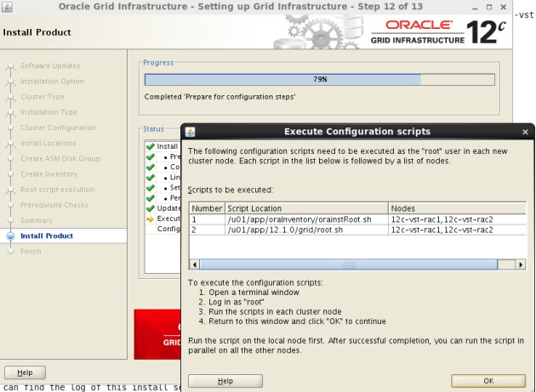Select Install Locations step in sidebar
The height and width of the screenshot is (392, 536).
48,143
